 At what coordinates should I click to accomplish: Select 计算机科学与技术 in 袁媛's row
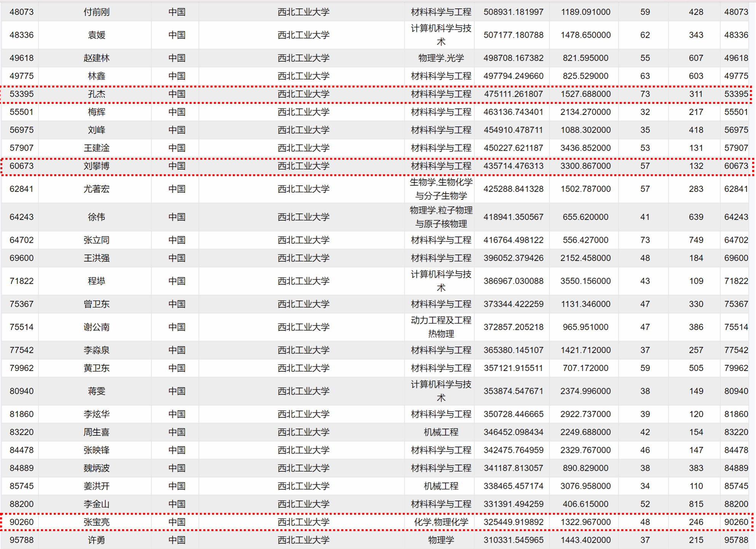[x=441, y=35]
